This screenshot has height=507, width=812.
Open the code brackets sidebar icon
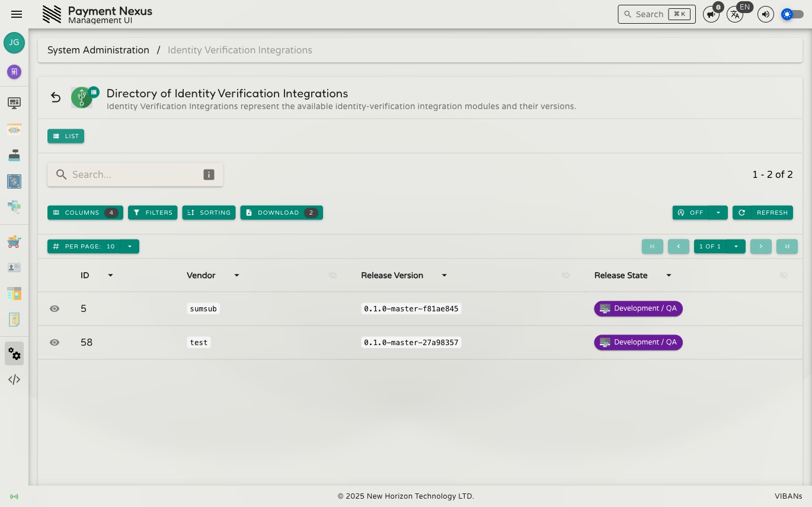[14, 380]
